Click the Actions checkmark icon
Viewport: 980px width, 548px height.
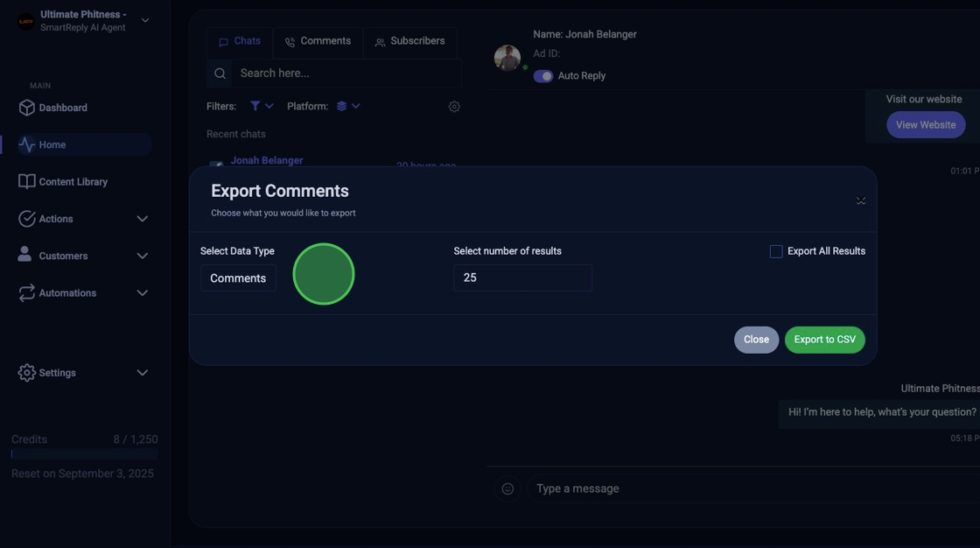27,218
